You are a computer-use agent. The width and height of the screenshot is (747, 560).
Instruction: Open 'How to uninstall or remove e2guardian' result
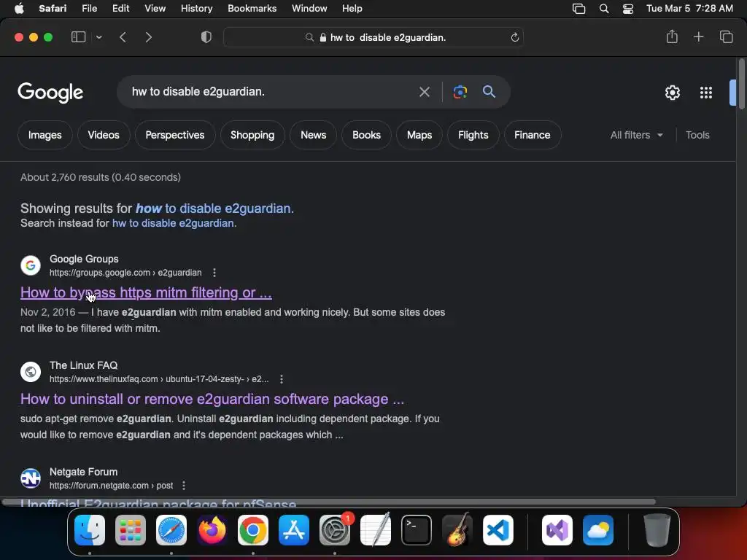click(212, 399)
